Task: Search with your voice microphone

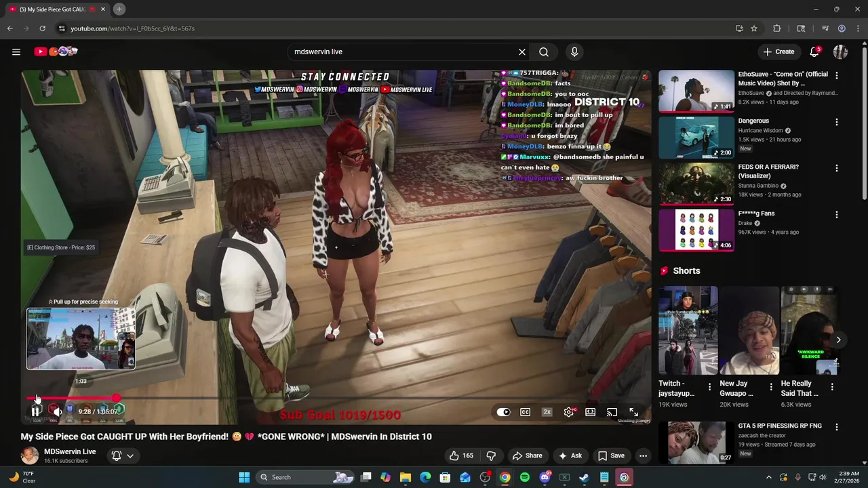Action: [574, 52]
